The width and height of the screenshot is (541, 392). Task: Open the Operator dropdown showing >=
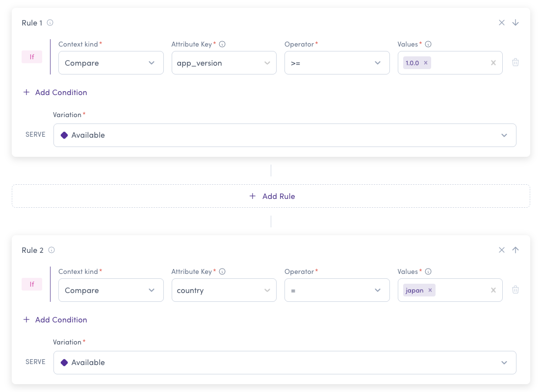pyautogui.click(x=337, y=63)
